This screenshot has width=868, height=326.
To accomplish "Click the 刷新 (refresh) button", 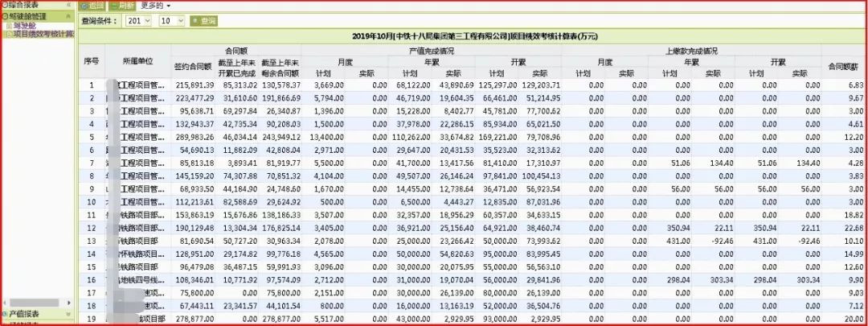I will [122, 6].
